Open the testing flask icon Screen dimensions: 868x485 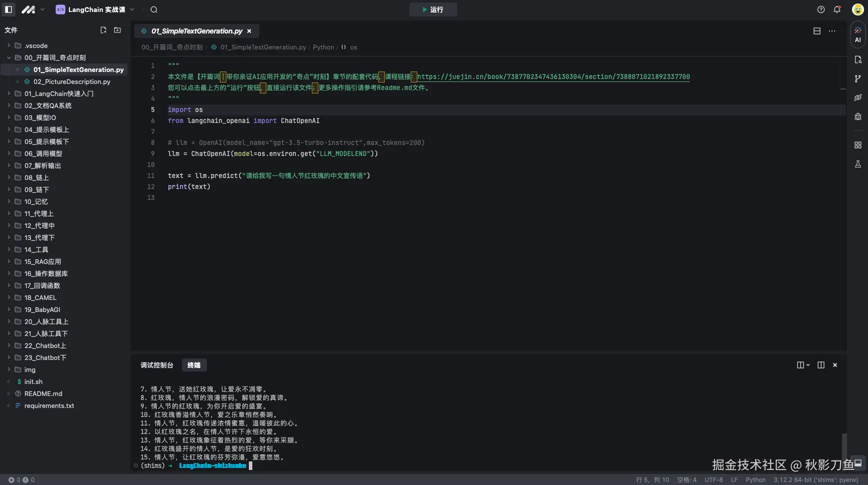(858, 164)
